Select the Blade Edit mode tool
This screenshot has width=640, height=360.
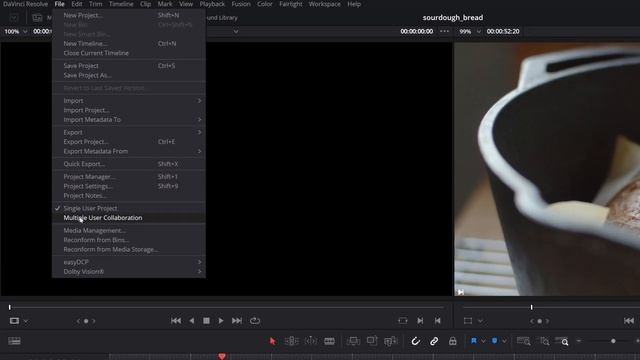[329, 341]
